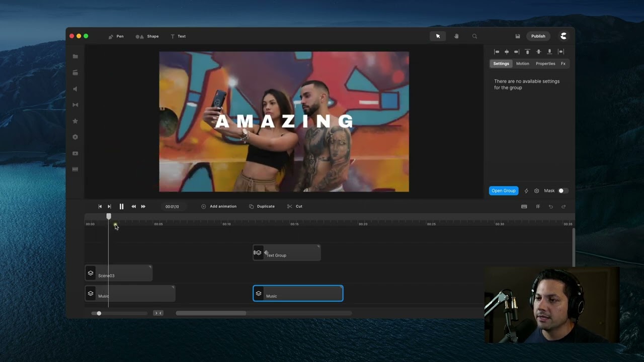Click the timeline playhead handle

click(x=109, y=216)
